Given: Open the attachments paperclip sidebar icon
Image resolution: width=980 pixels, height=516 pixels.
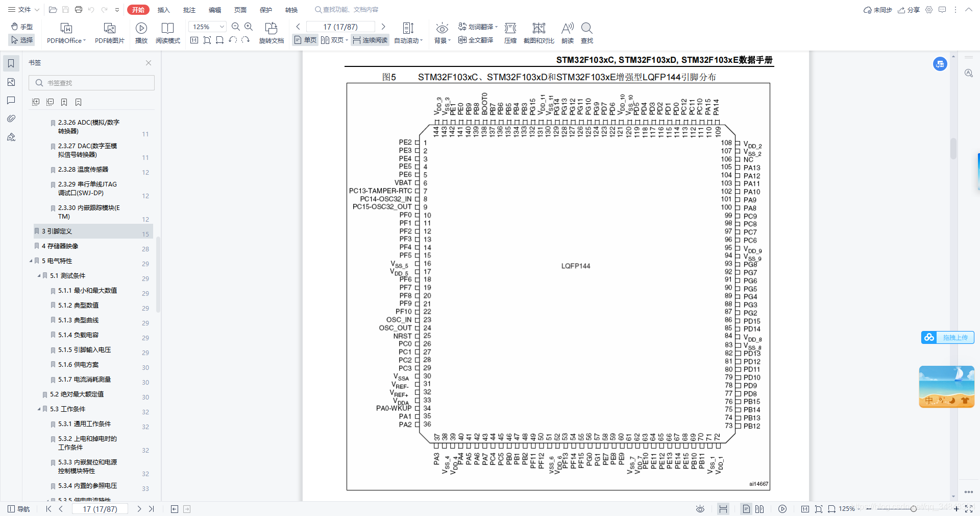Looking at the screenshot, I should point(11,119).
